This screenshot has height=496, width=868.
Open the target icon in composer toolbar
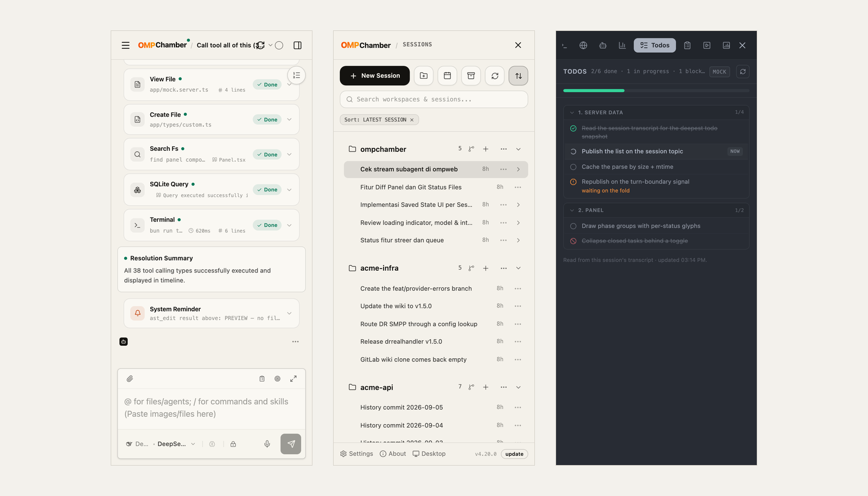[x=277, y=379]
